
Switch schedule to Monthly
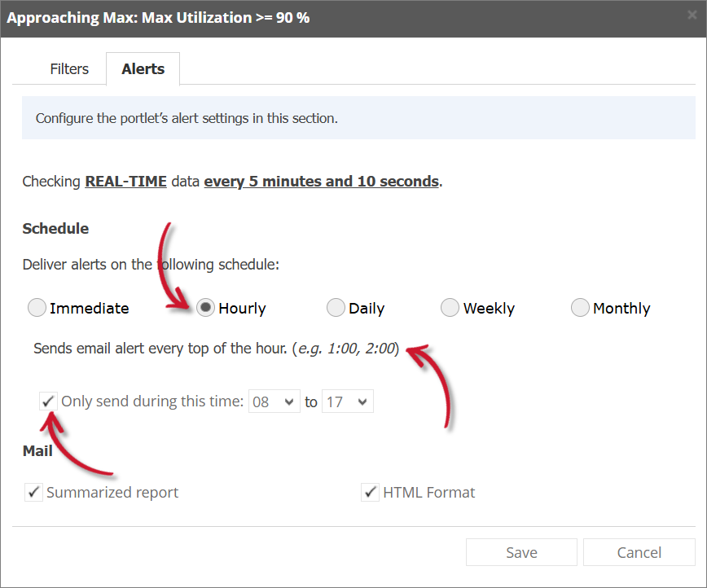(x=580, y=308)
